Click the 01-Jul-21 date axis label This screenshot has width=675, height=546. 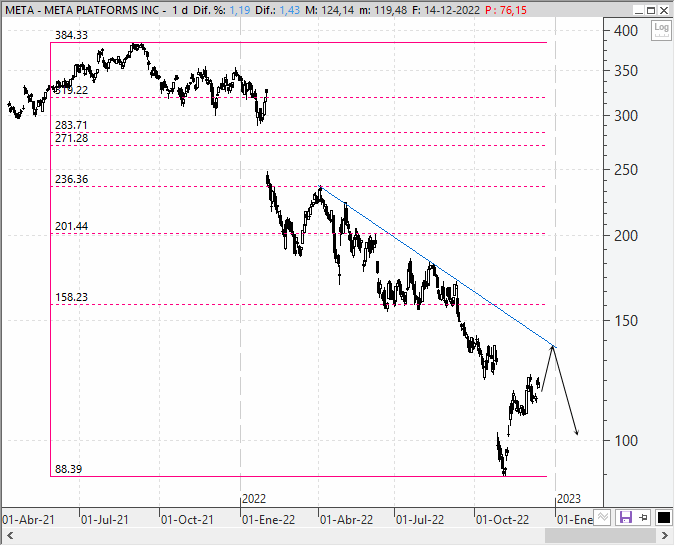pos(105,520)
